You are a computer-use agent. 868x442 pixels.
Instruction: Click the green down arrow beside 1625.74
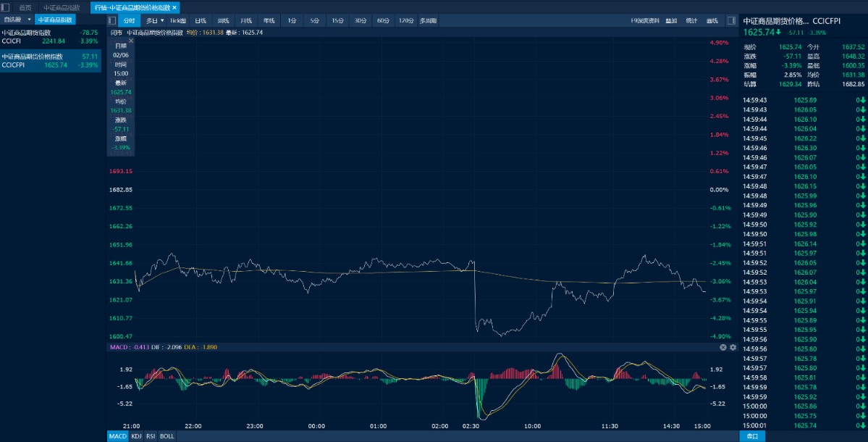[x=779, y=32]
